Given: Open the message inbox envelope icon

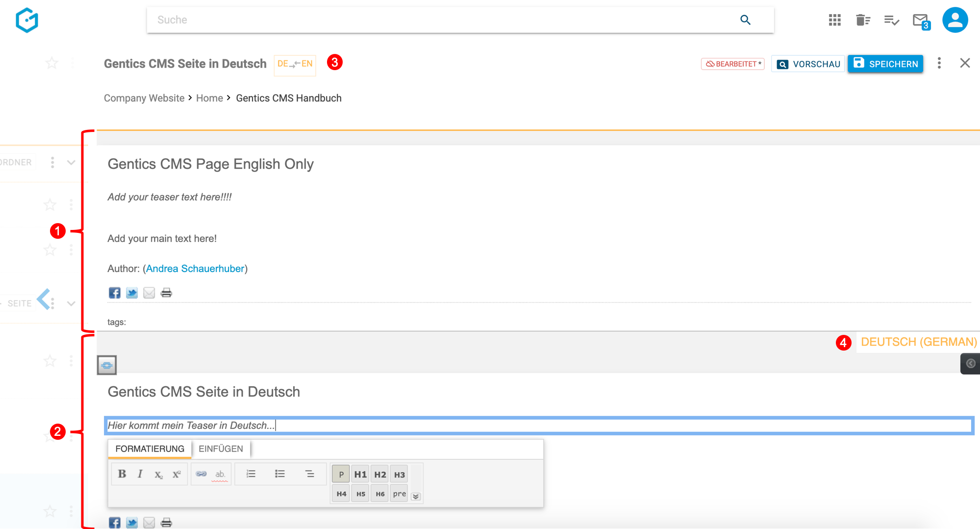Looking at the screenshot, I should [921, 21].
